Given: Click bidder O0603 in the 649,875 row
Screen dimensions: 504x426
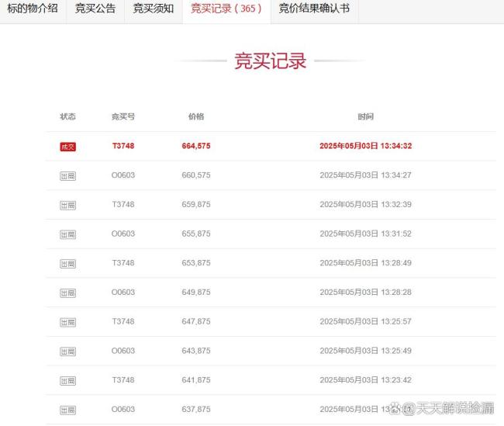Looking at the screenshot, I should pos(123,293).
